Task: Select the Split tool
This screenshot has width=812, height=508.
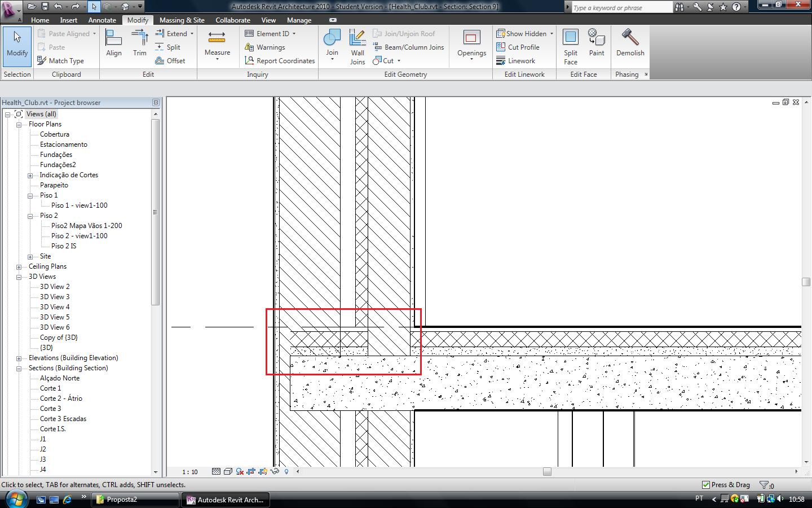Action: tap(167, 47)
